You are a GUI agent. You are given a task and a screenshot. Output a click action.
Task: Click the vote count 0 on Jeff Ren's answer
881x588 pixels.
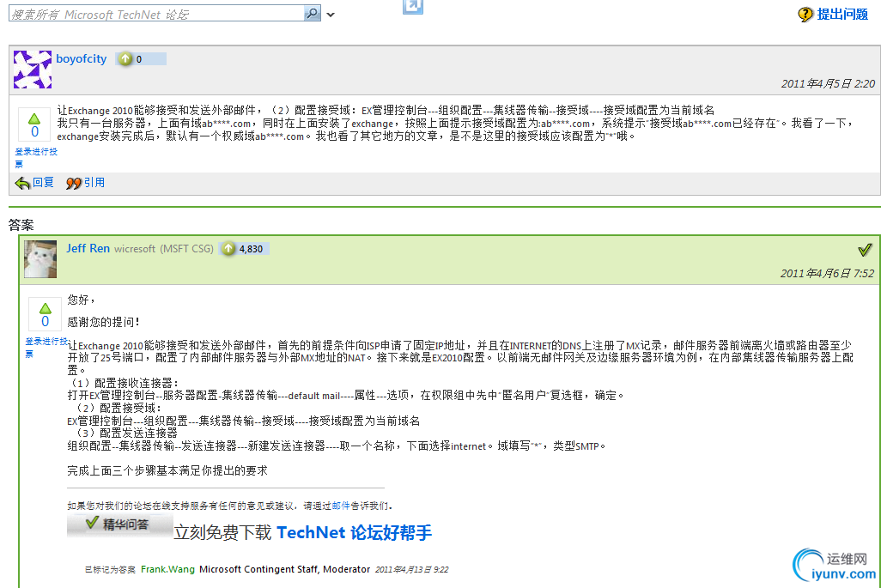coord(46,321)
